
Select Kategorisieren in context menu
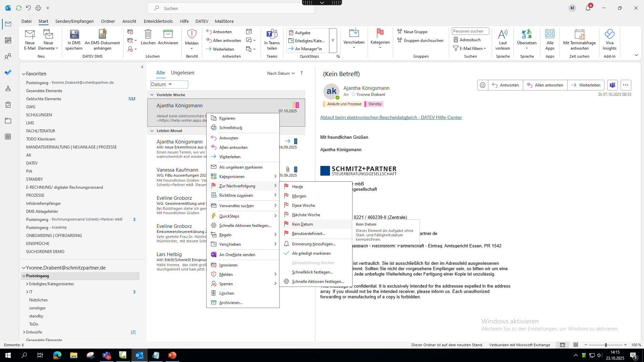point(243,177)
